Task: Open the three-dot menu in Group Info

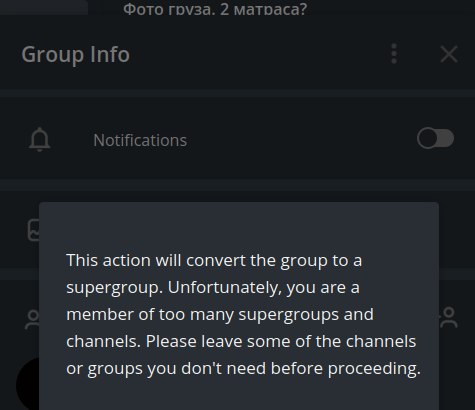Action: (x=394, y=54)
